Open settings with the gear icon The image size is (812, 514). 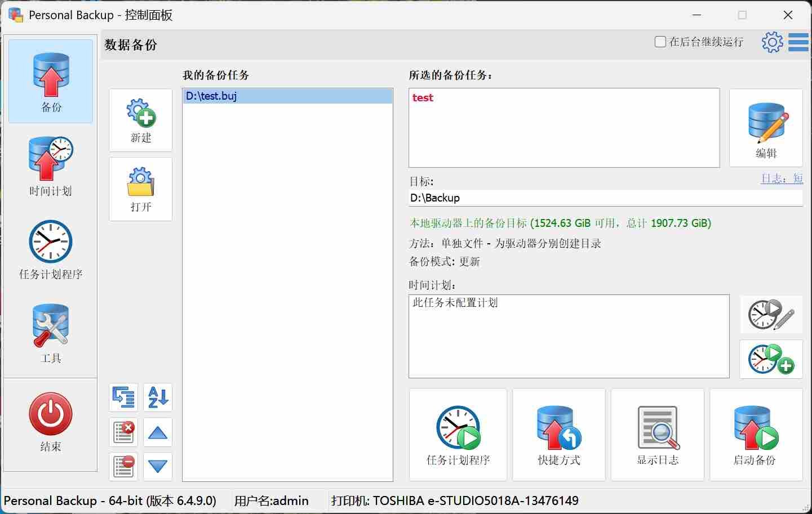(772, 42)
